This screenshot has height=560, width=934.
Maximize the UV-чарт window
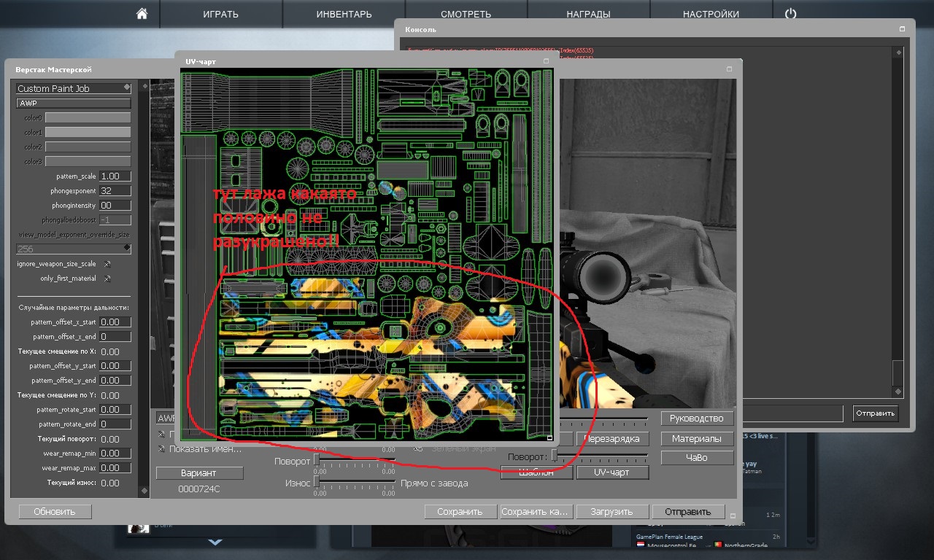tap(547, 62)
